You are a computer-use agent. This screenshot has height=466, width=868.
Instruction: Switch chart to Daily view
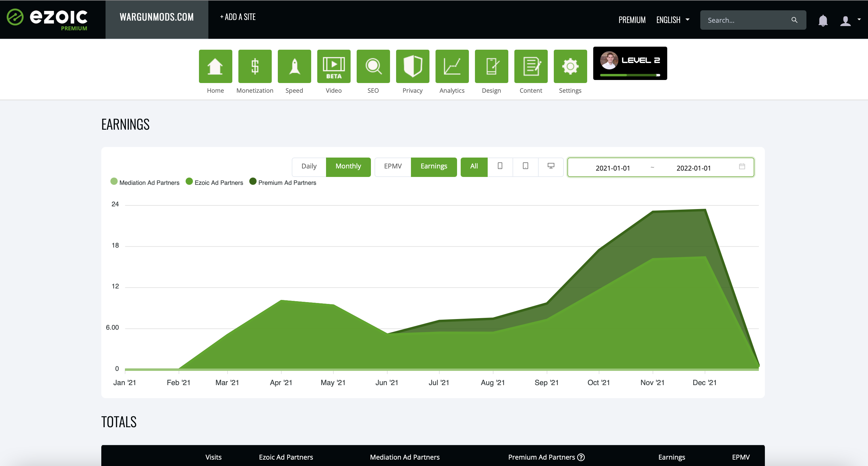[309, 167]
